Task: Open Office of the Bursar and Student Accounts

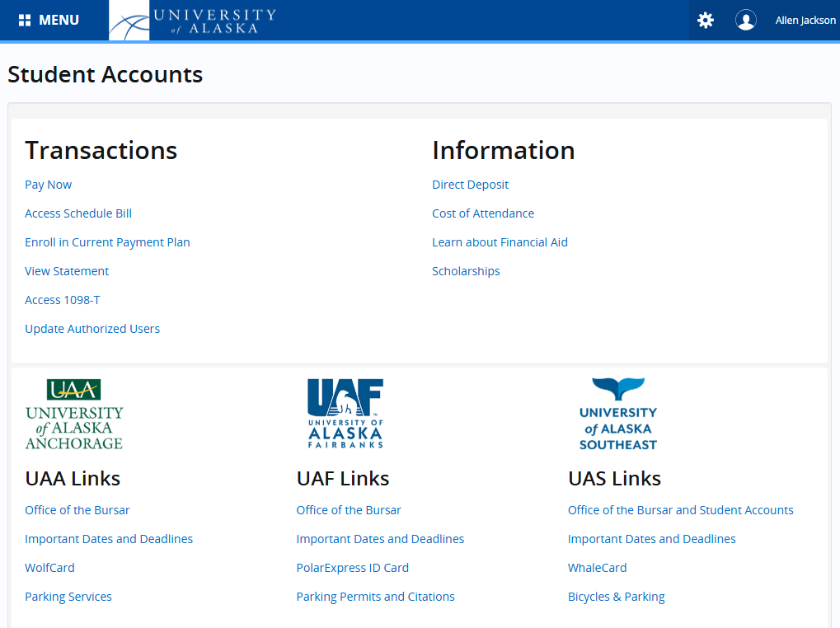Action: [x=680, y=510]
